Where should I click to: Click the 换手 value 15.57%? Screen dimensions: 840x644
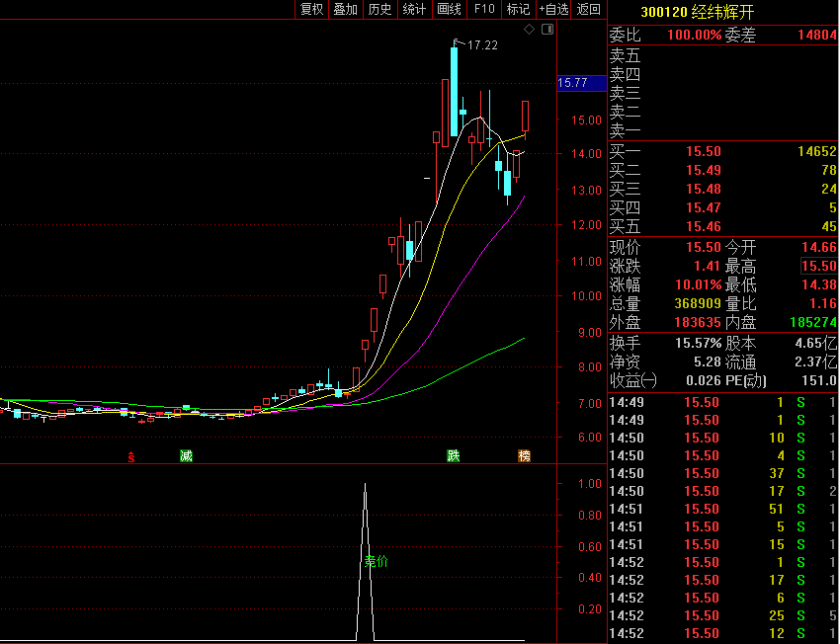tap(698, 343)
